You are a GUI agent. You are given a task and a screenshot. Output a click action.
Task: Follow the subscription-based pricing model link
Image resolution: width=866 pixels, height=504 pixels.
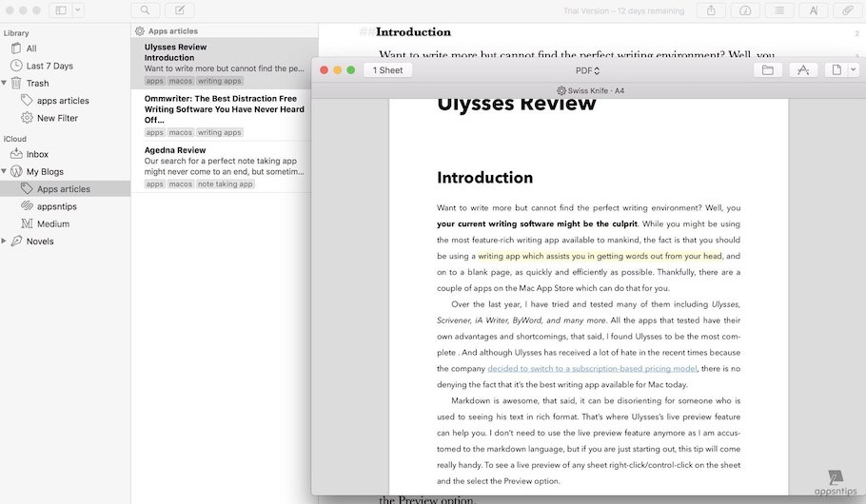coord(592,368)
